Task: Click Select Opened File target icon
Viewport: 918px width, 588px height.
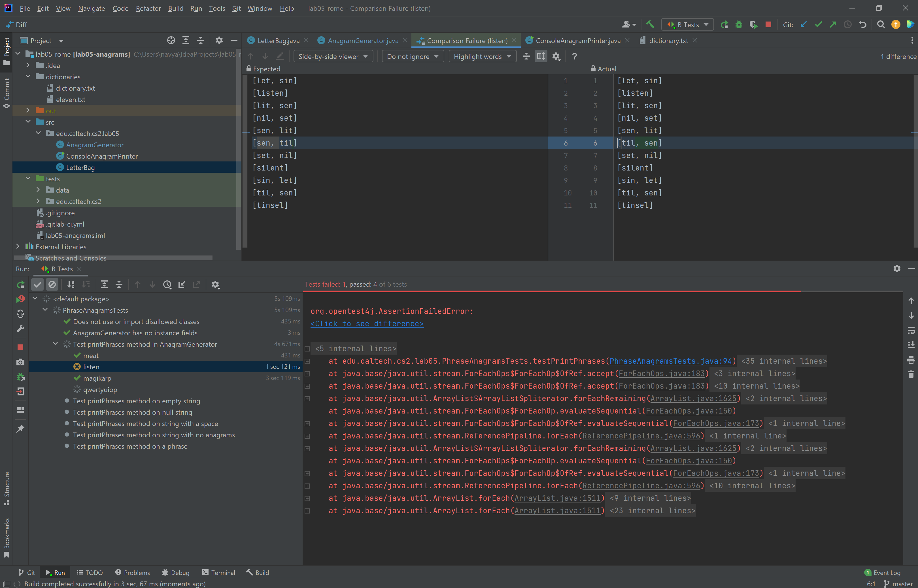Action: [x=171, y=41]
